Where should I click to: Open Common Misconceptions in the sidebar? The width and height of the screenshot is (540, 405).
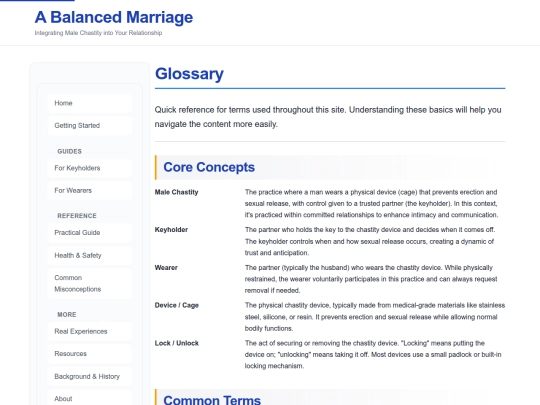point(90,283)
